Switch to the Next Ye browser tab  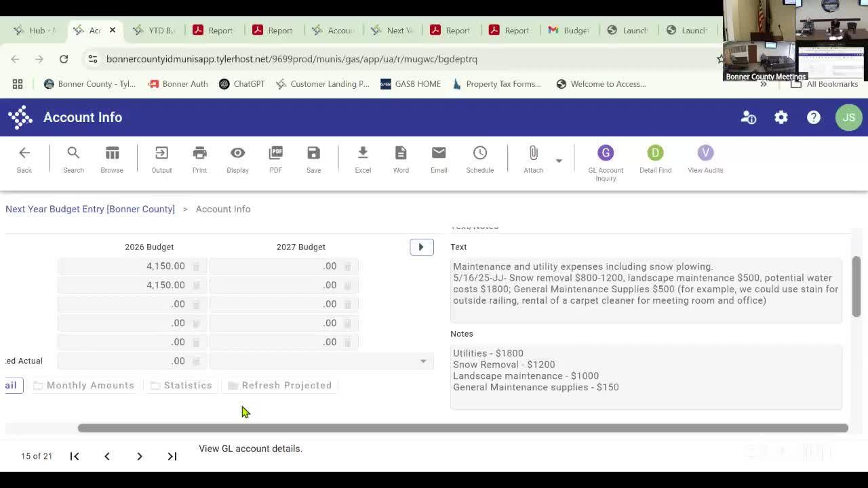392,30
